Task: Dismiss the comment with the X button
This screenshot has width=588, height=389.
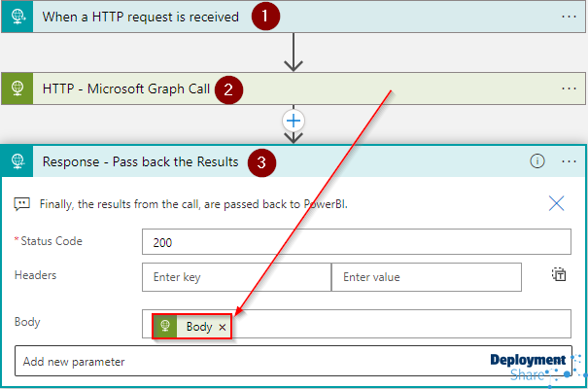Action: (x=557, y=203)
